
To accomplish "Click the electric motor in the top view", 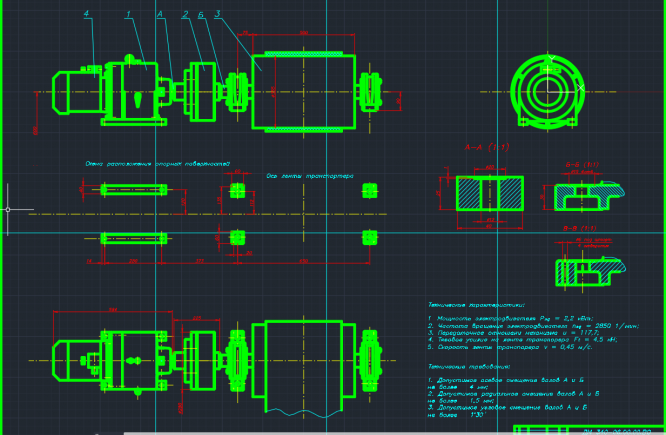I will 77,93.
